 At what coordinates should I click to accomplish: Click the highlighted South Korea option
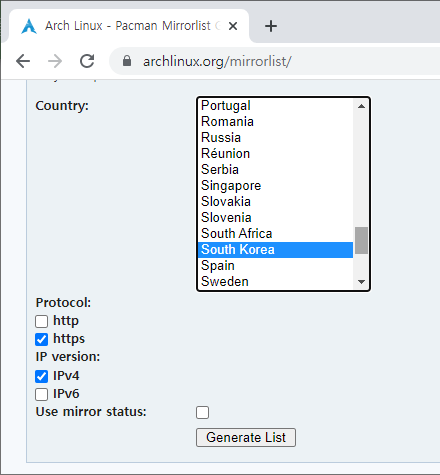275,250
